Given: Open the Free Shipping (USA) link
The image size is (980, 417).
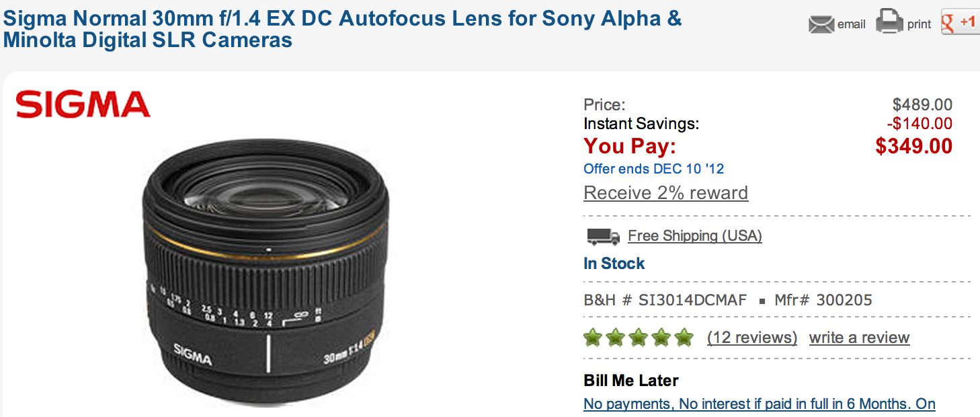Looking at the screenshot, I should click(695, 236).
